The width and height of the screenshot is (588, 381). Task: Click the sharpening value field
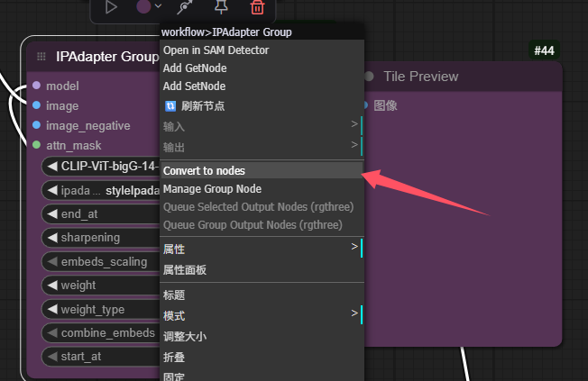tap(101, 238)
